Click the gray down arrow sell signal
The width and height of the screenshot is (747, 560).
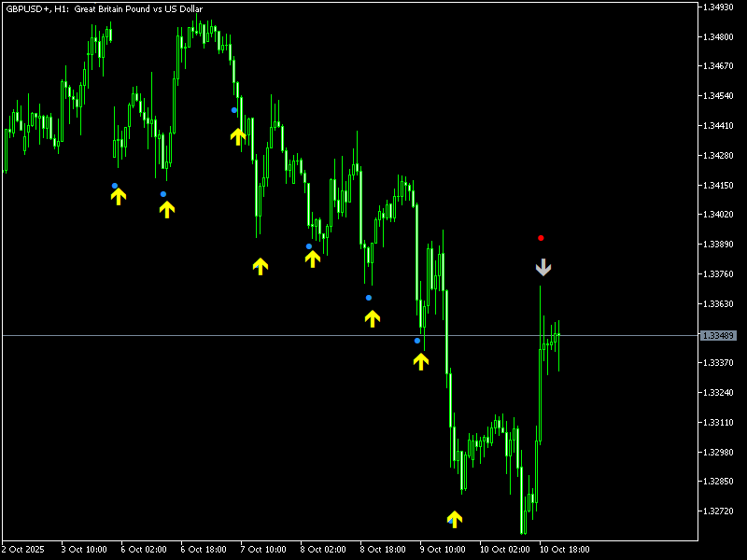[x=543, y=268]
